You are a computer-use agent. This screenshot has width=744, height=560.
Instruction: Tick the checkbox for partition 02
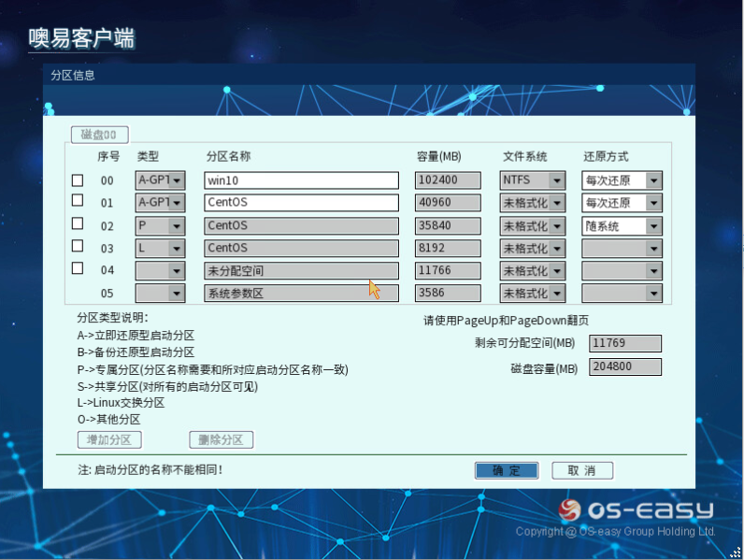pos(78,224)
